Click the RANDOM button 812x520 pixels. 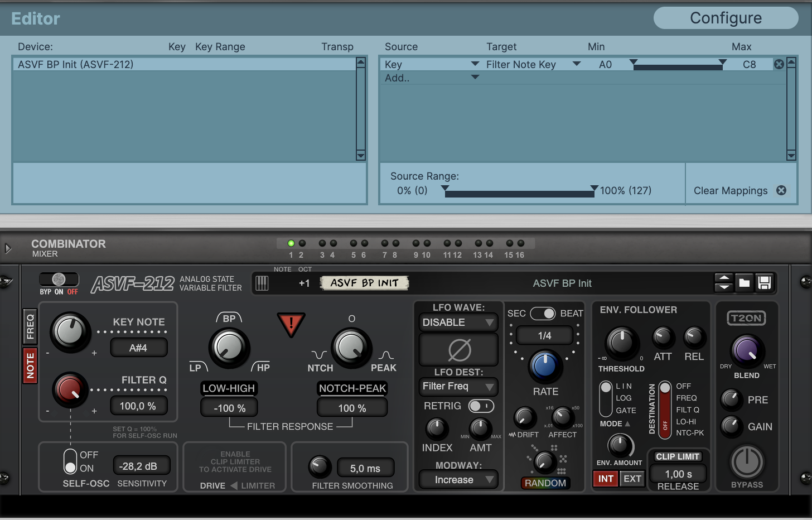pos(545,483)
